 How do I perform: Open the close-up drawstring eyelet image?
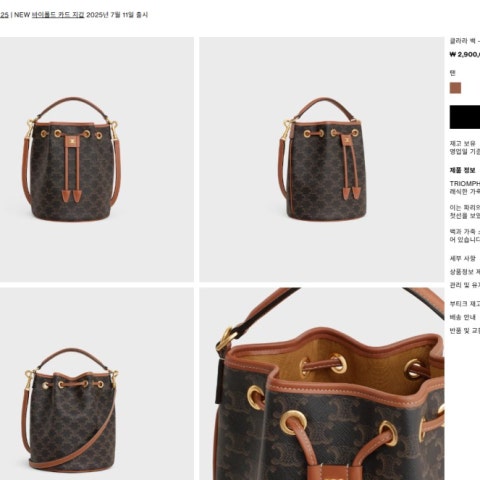coord(322,384)
